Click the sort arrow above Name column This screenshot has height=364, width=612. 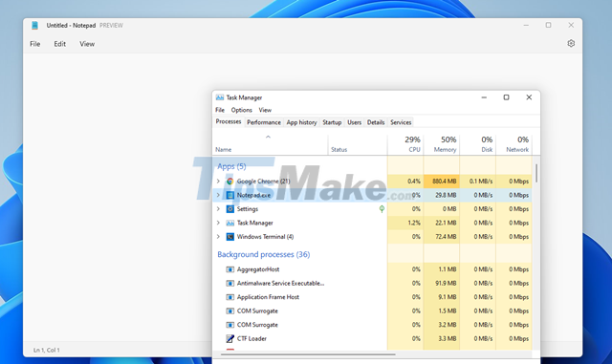tap(268, 137)
